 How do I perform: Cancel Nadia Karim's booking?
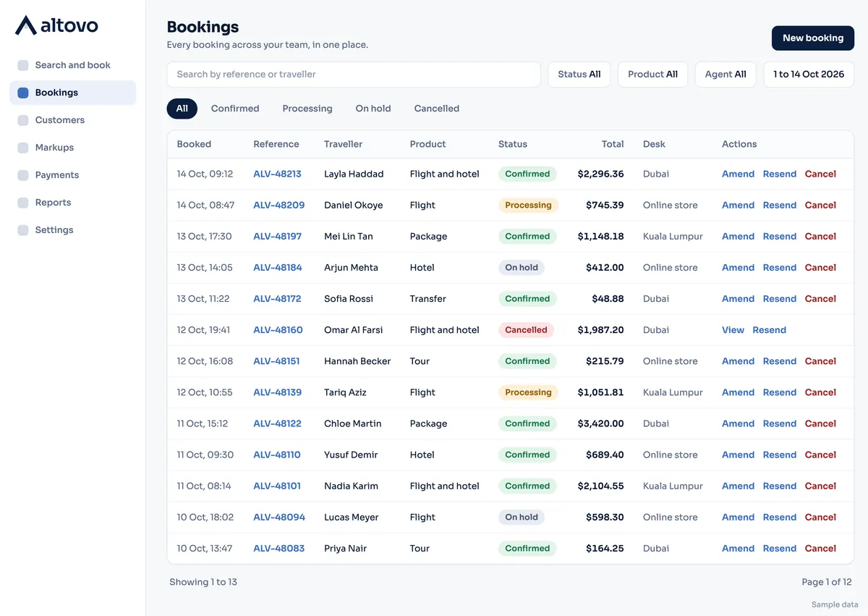click(x=820, y=486)
